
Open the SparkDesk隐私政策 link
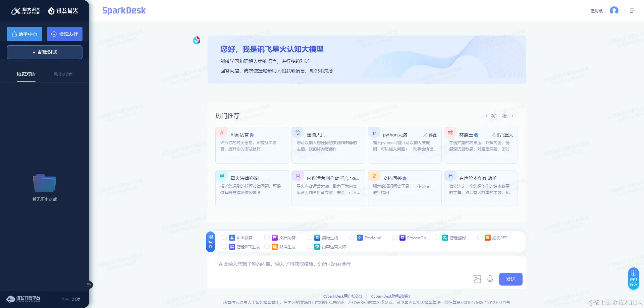[391, 296]
